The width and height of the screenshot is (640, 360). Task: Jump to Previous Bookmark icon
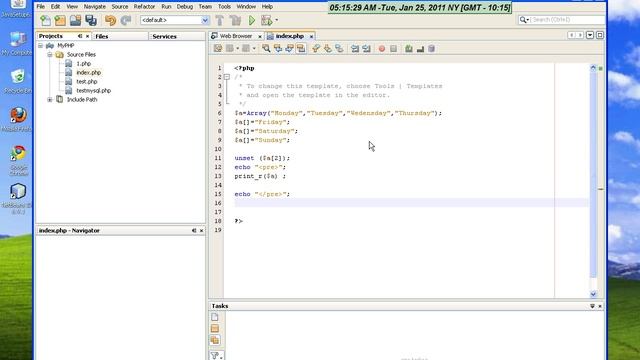[316, 49]
